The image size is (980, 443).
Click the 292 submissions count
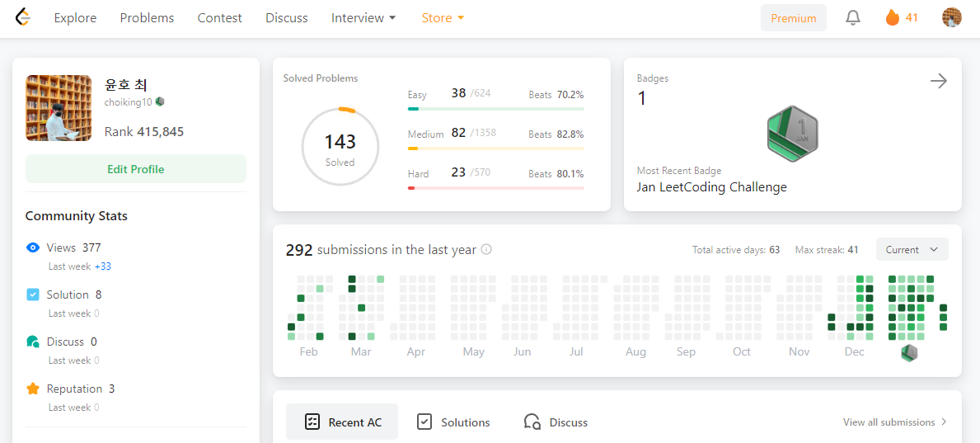[298, 250]
